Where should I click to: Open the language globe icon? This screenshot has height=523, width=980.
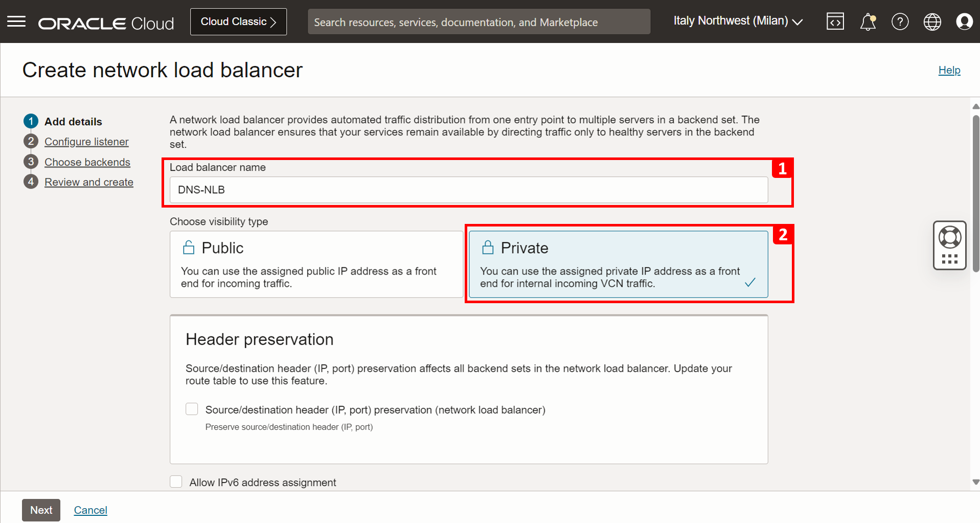pos(932,21)
